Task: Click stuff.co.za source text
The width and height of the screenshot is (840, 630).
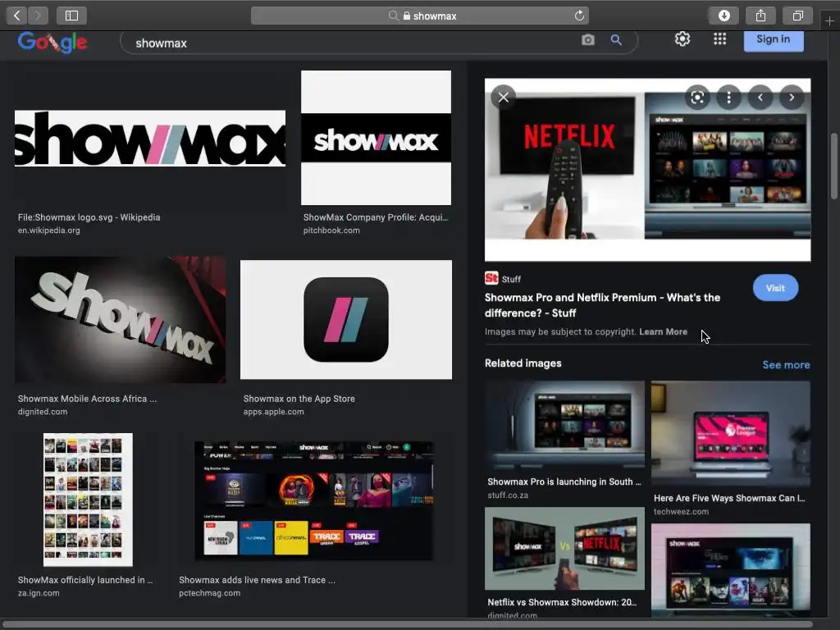Action: point(508,495)
